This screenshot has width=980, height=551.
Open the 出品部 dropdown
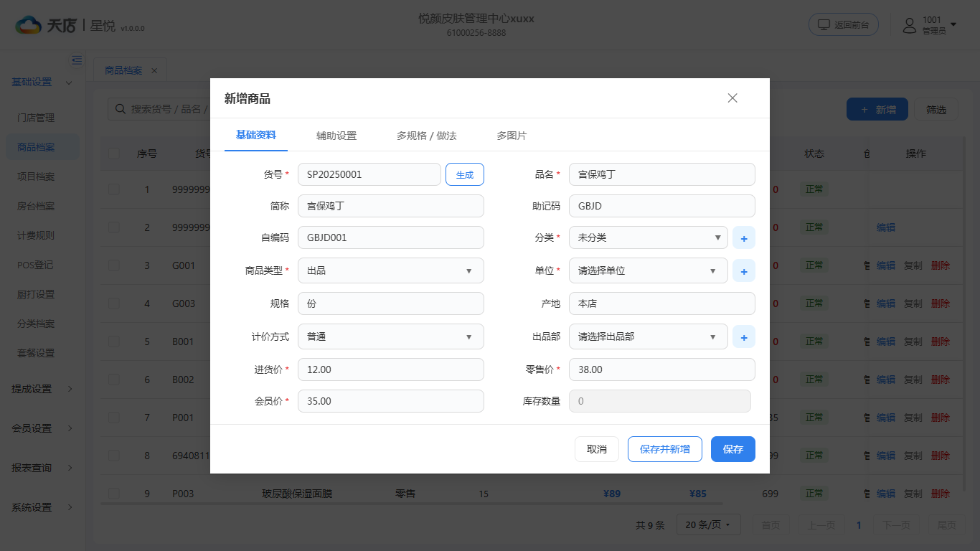649,336
